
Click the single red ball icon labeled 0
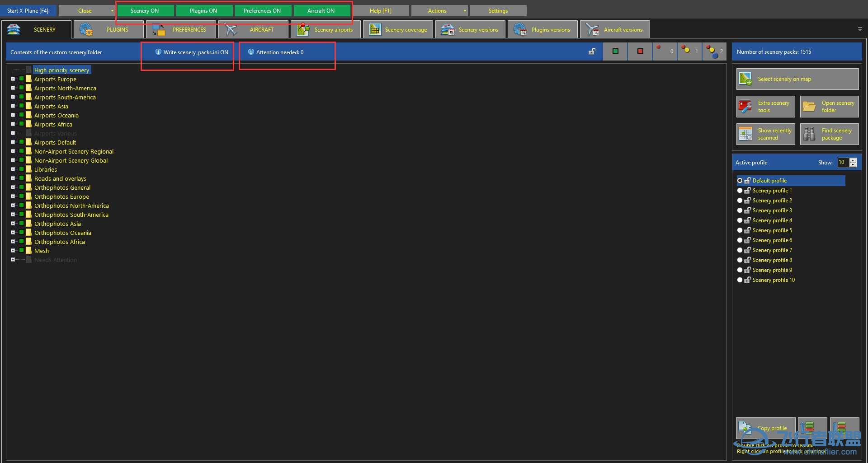[659, 48]
